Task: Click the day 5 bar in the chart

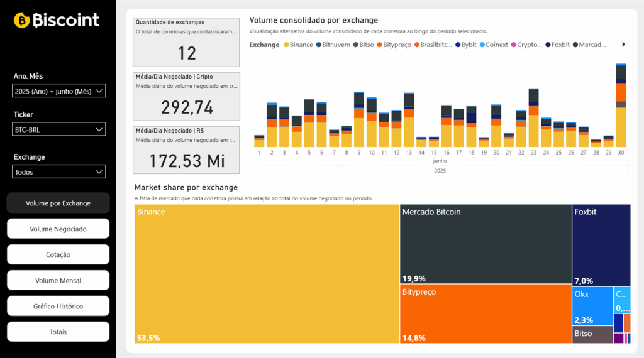Action: pos(309,122)
